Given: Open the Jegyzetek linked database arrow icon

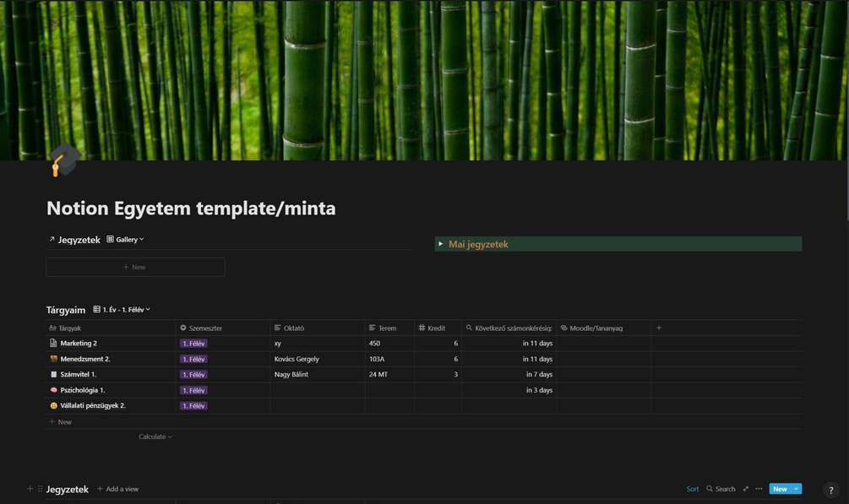Looking at the screenshot, I should (52, 239).
